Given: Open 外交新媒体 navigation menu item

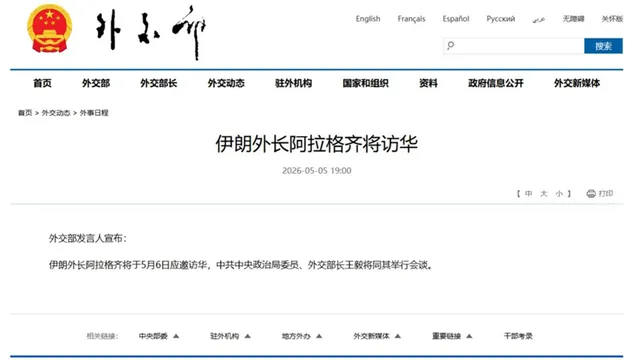Looking at the screenshot, I should point(577,83).
